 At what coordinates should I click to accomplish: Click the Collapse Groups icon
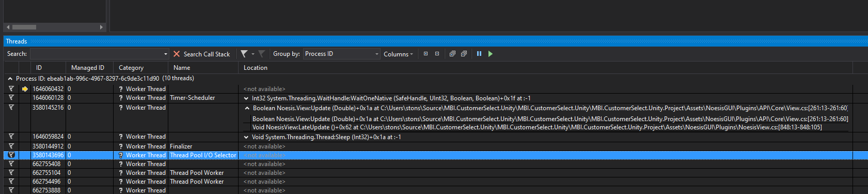click(x=437, y=54)
